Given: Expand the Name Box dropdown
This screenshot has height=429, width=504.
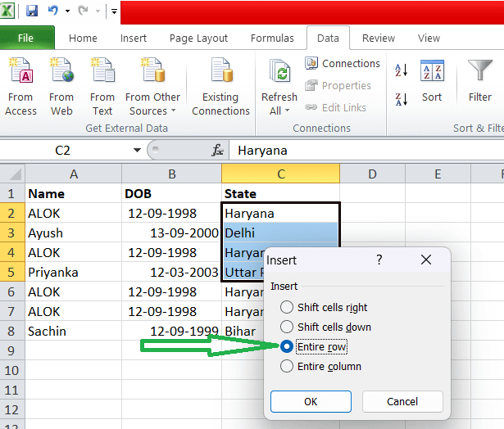Looking at the screenshot, I should 137,150.
